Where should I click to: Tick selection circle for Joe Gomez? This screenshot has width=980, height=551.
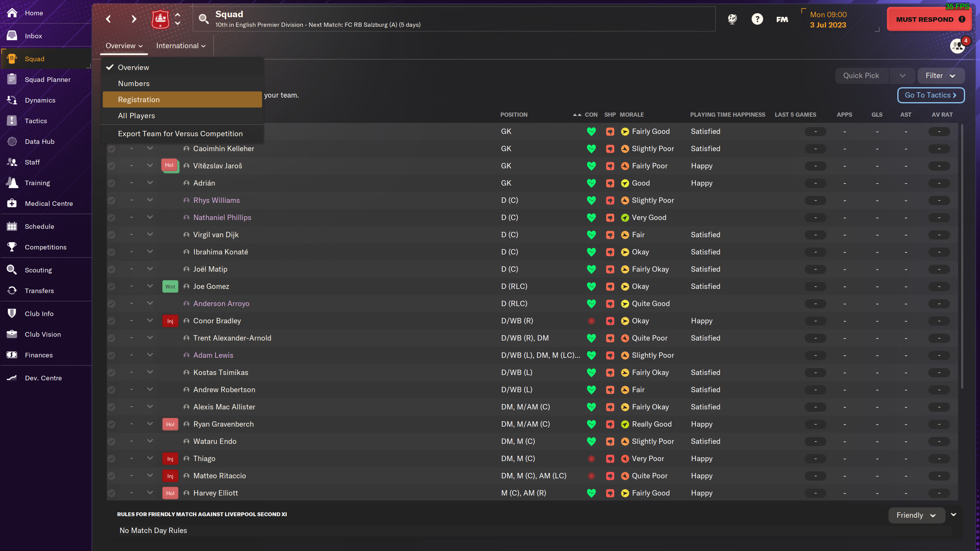[111, 287]
